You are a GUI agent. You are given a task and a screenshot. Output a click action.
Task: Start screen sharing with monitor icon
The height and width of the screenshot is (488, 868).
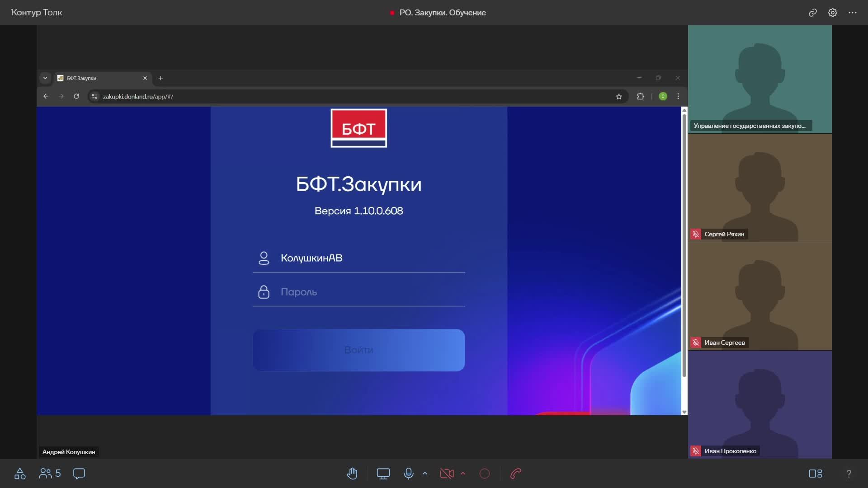[383, 474]
